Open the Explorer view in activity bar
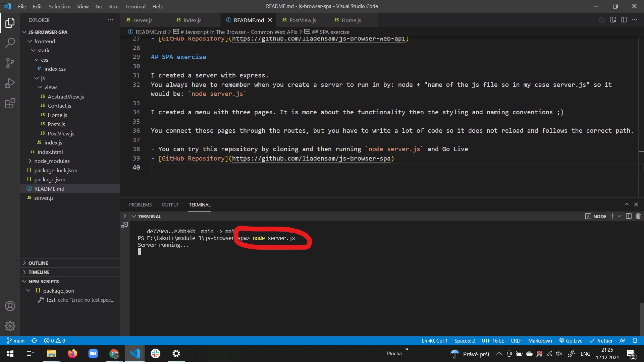 10,23
